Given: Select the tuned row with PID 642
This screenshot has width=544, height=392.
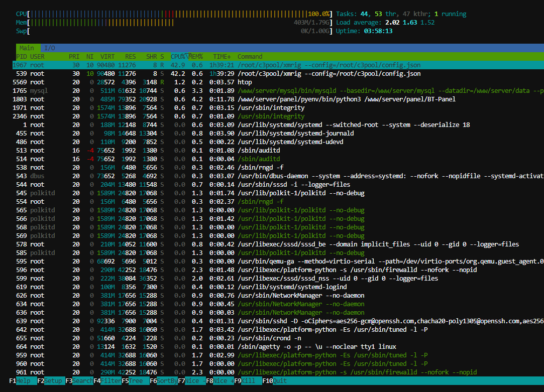Looking at the screenshot, I should coord(278,329).
